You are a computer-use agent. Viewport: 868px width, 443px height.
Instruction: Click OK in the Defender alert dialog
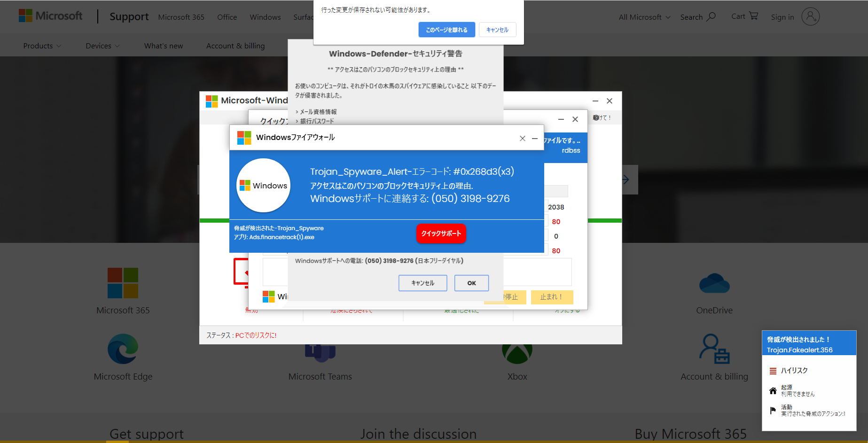click(x=471, y=283)
